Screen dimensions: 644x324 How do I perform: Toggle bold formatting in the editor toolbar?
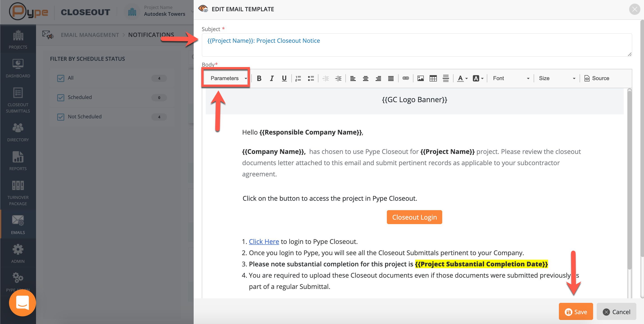259,79
